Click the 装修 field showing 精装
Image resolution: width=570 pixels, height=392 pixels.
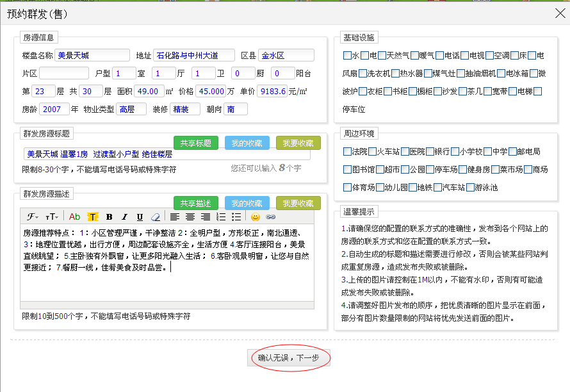[185, 109]
